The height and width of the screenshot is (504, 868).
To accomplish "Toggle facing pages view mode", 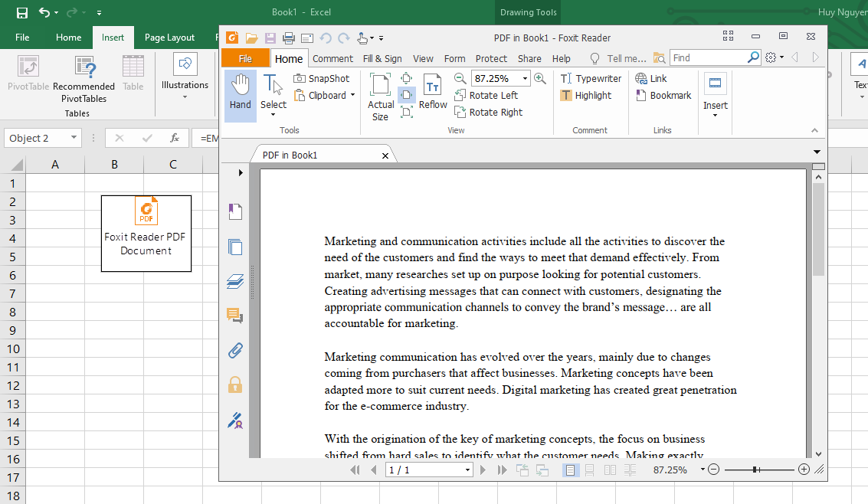I will coord(610,470).
